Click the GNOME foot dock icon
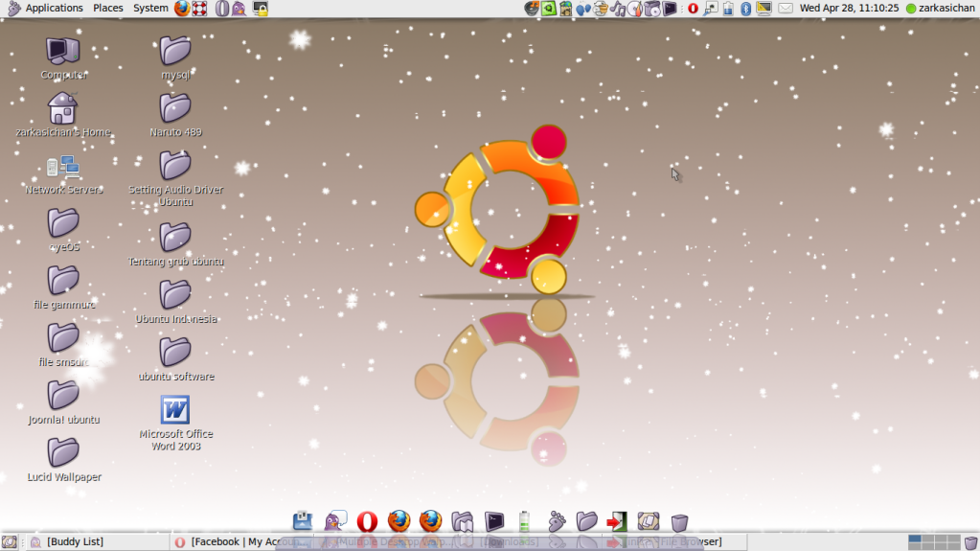Image resolution: width=980 pixels, height=551 pixels. click(x=557, y=521)
